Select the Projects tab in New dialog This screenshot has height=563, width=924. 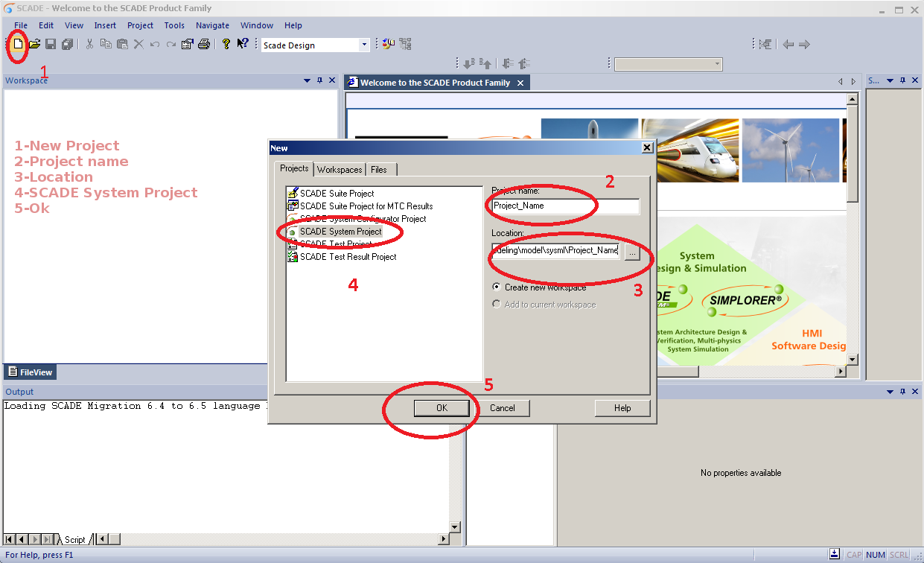click(294, 168)
